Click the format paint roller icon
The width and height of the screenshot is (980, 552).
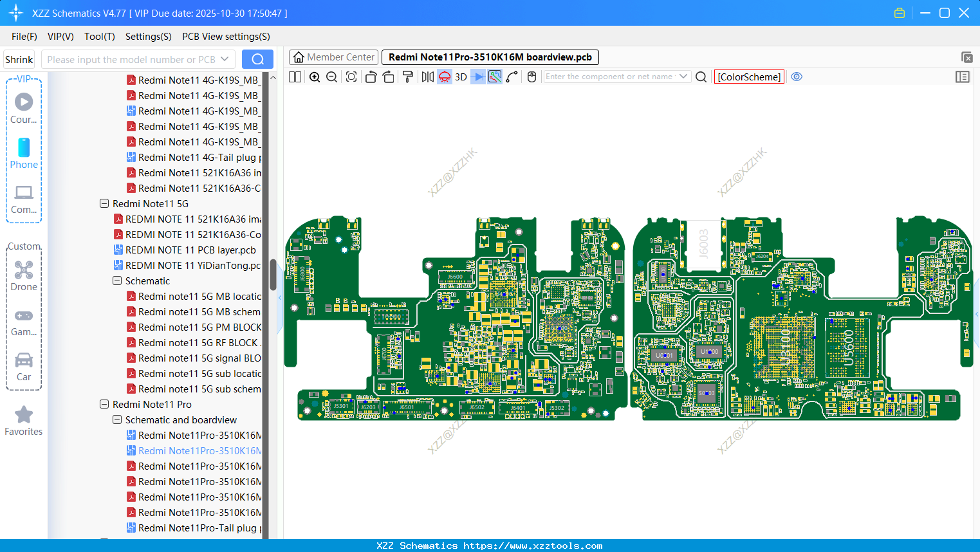pos(408,77)
